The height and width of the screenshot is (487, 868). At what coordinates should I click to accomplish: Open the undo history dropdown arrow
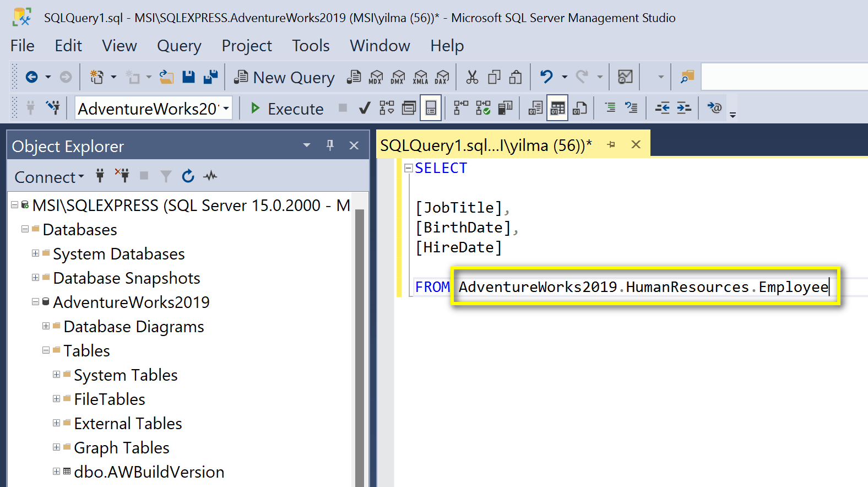[565, 77]
